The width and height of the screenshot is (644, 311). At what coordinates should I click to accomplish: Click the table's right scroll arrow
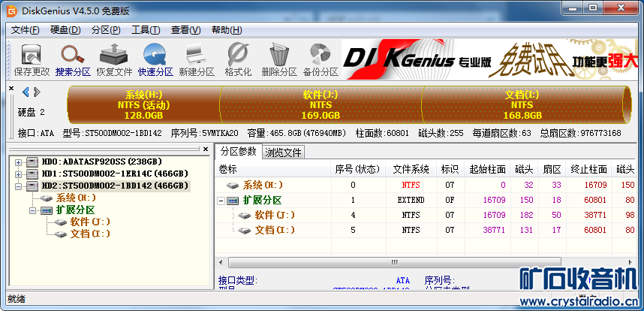[x=630, y=262]
